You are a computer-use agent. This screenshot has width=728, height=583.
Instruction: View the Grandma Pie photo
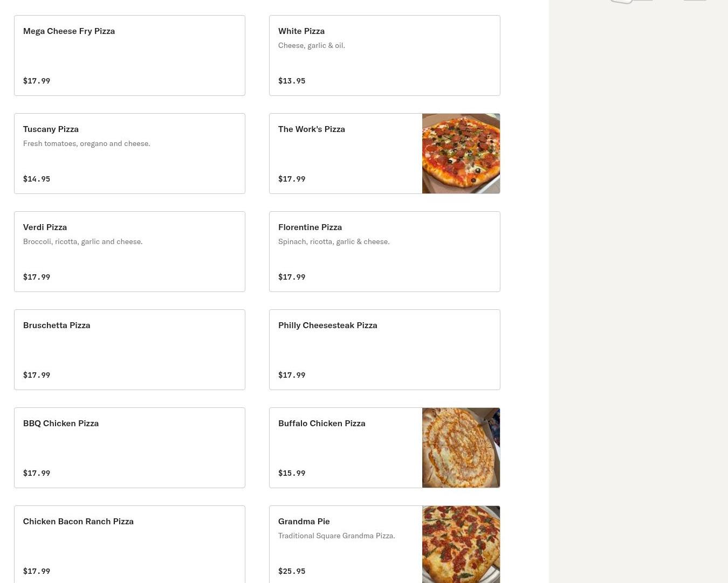tap(461, 544)
